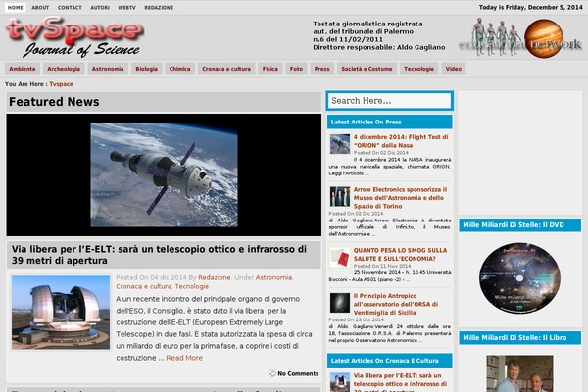The image size is (588, 392).
Task: Open the Tecnologie tag in article meta
Action: [x=192, y=286]
